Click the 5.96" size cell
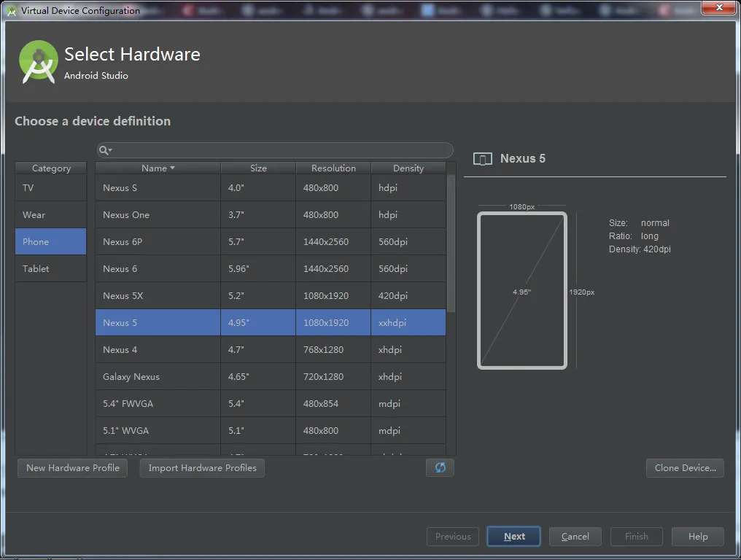 pos(258,268)
